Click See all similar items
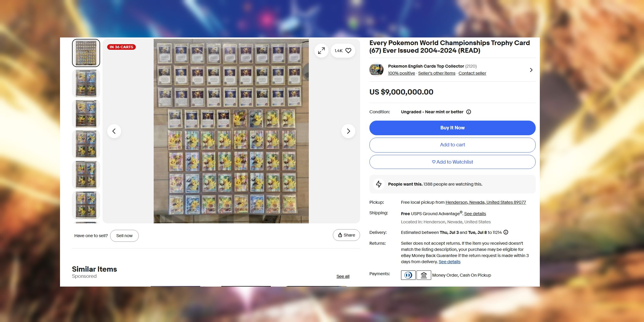 coord(343,276)
